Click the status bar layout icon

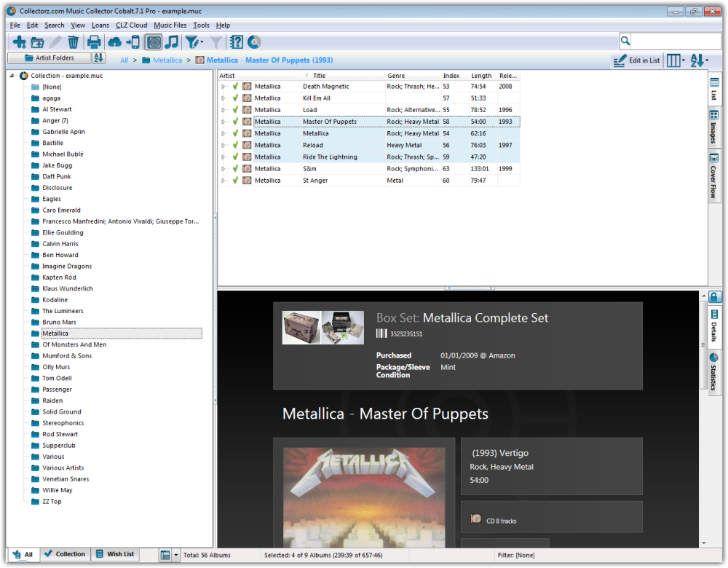pyautogui.click(x=165, y=555)
